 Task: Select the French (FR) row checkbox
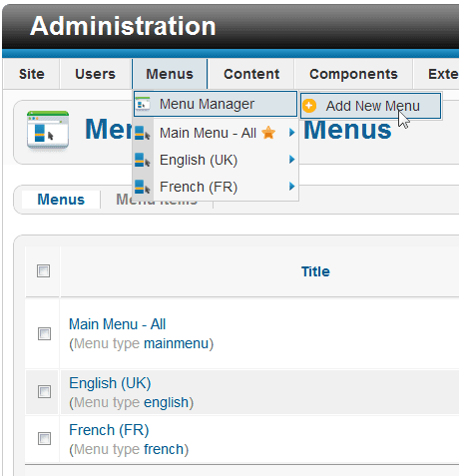point(44,438)
